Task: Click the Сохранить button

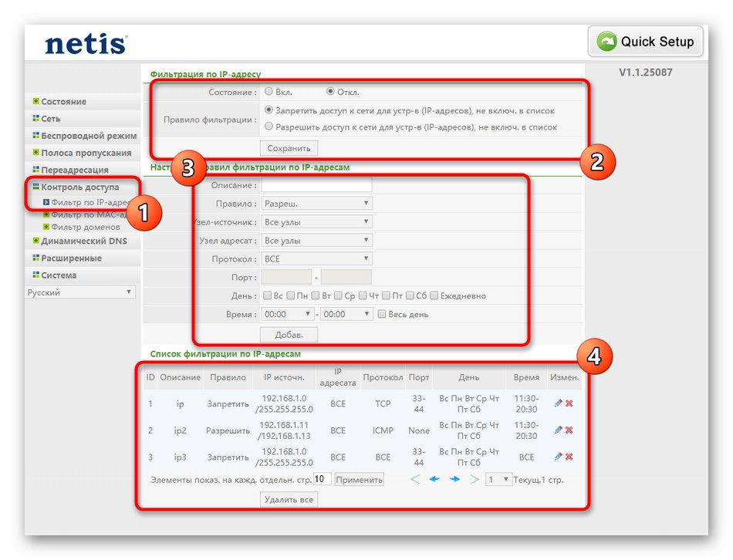Action: click(289, 148)
